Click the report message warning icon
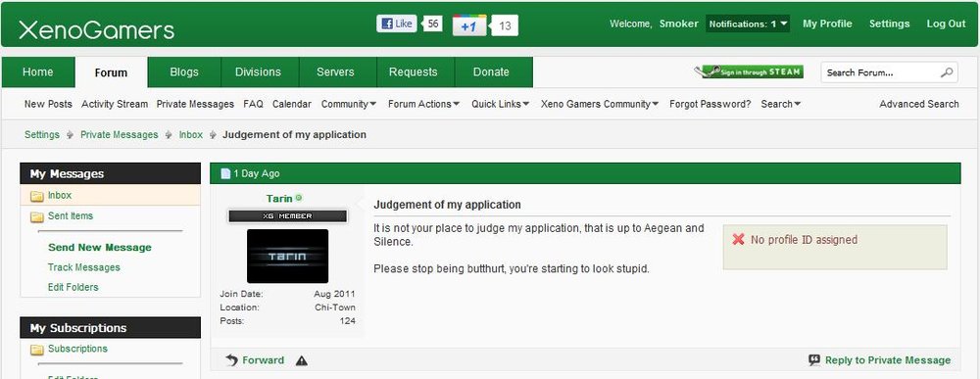 pyautogui.click(x=301, y=360)
